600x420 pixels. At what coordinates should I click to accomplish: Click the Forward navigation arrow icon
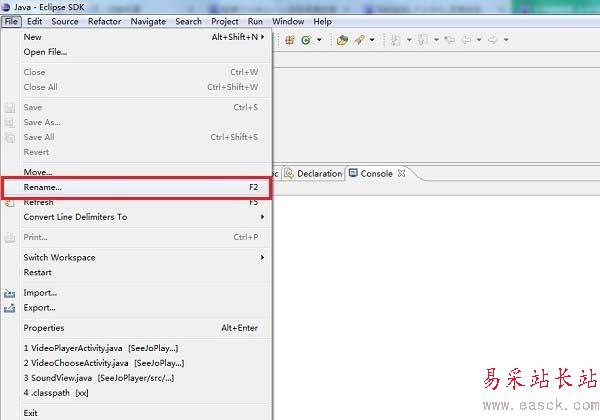tap(493, 39)
